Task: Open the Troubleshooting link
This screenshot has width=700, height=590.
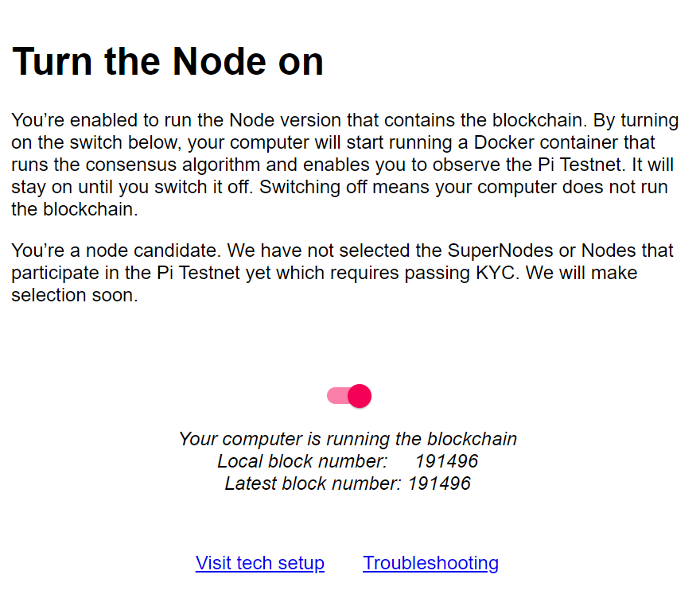Action: click(x=430, y=563)
